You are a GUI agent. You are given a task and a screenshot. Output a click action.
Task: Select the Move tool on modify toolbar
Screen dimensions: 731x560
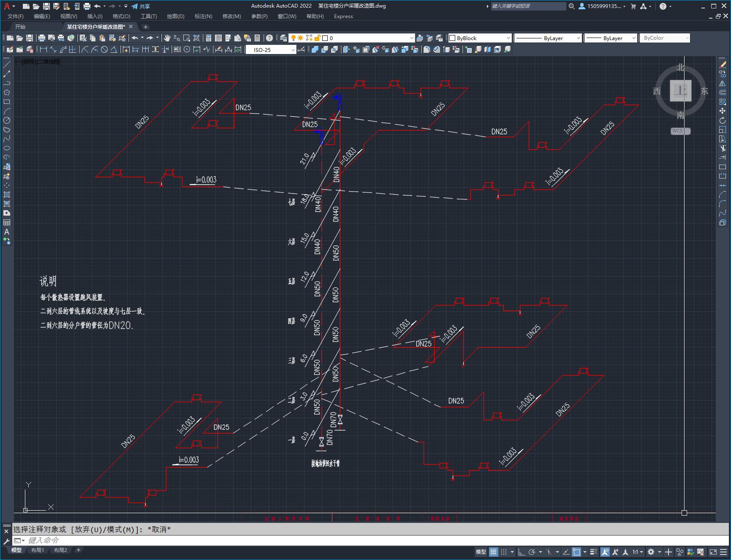click(x=723, y=111)
